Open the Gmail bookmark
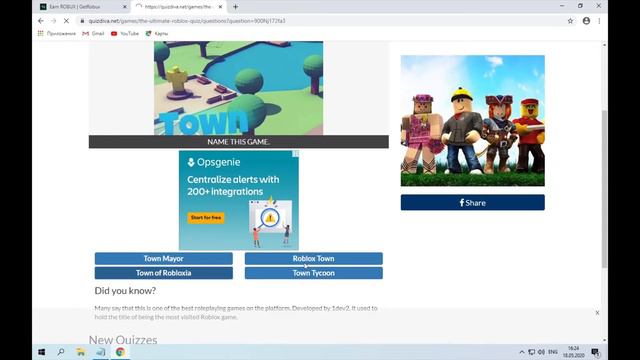The image size is (640, 360). click(93, 33)
